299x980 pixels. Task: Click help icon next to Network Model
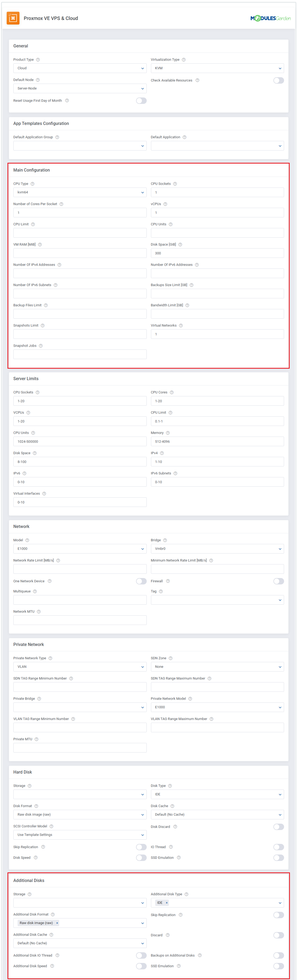27,540
